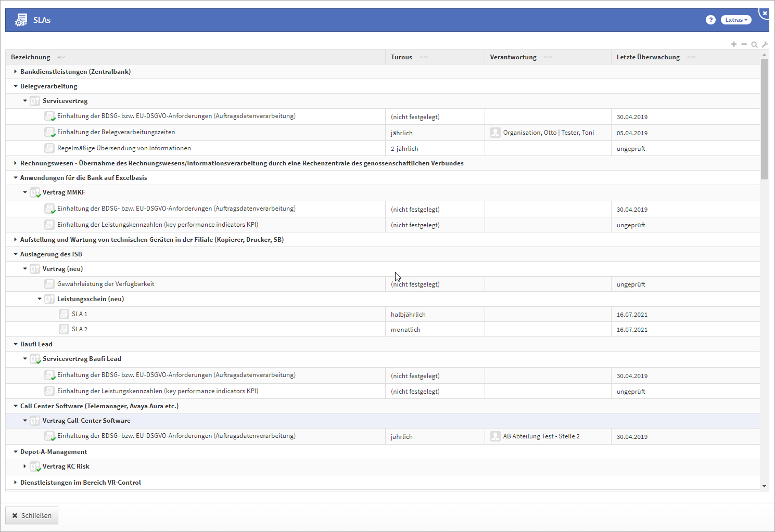Click the SLA 1 item icon
Image resolution: width=775 pixels, height=532 pixels.
(63, 314)
